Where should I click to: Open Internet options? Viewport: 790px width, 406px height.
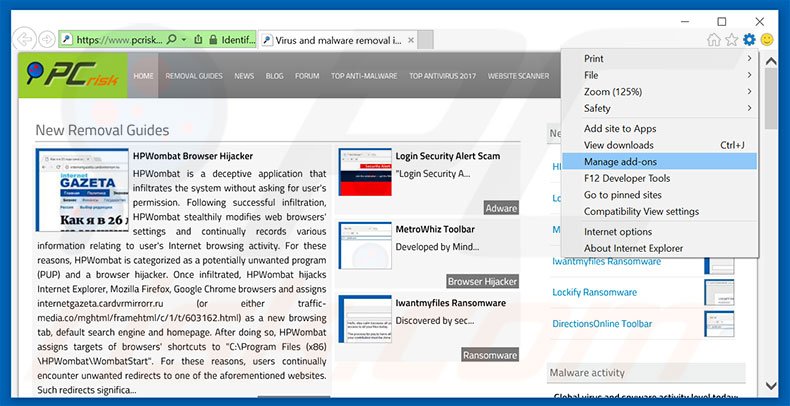(x=660, y=232)
